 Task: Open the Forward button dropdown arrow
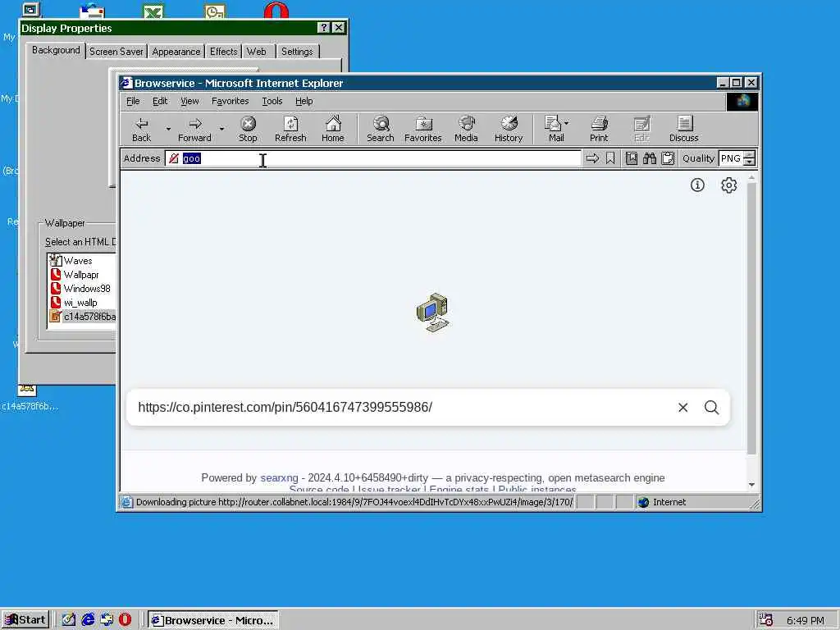point(221,129)
